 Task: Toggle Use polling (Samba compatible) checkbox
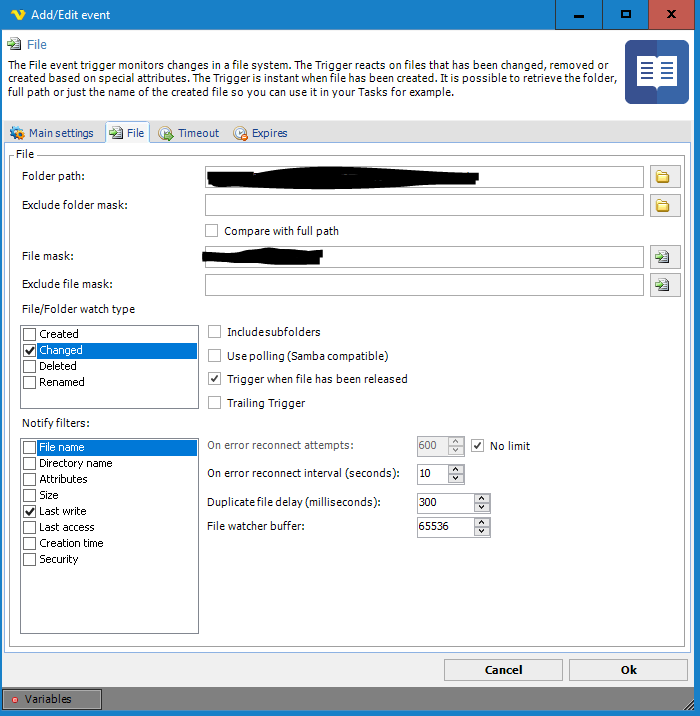click(x=214, y=355)
